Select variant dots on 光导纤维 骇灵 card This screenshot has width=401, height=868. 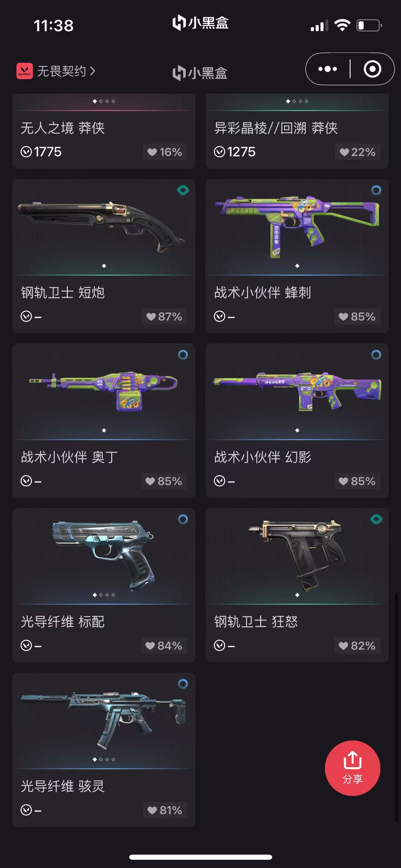(104, 759)
